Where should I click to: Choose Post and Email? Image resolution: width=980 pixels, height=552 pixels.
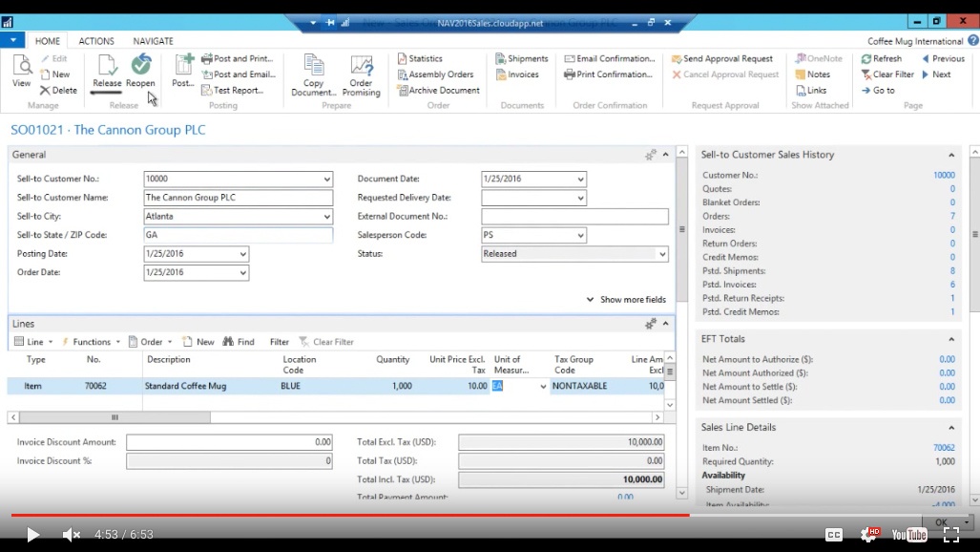click(x=239, y=74)
